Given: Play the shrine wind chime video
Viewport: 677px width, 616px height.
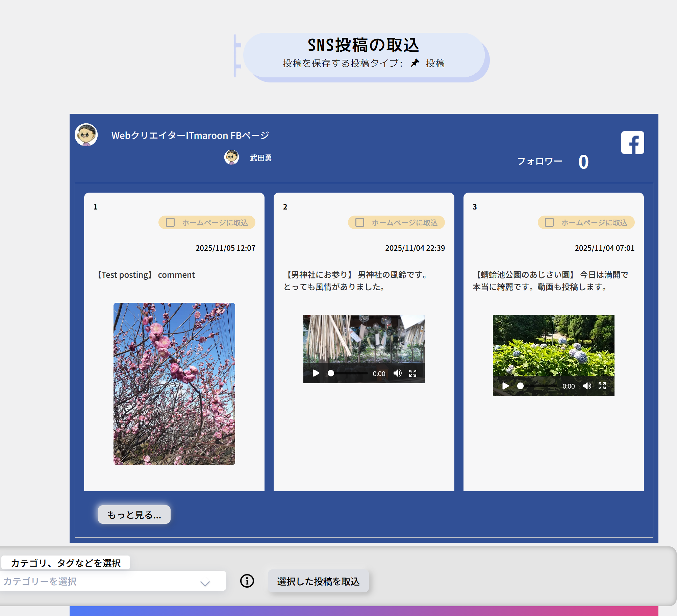Looking at the screenshot, I should coord(316,373).
